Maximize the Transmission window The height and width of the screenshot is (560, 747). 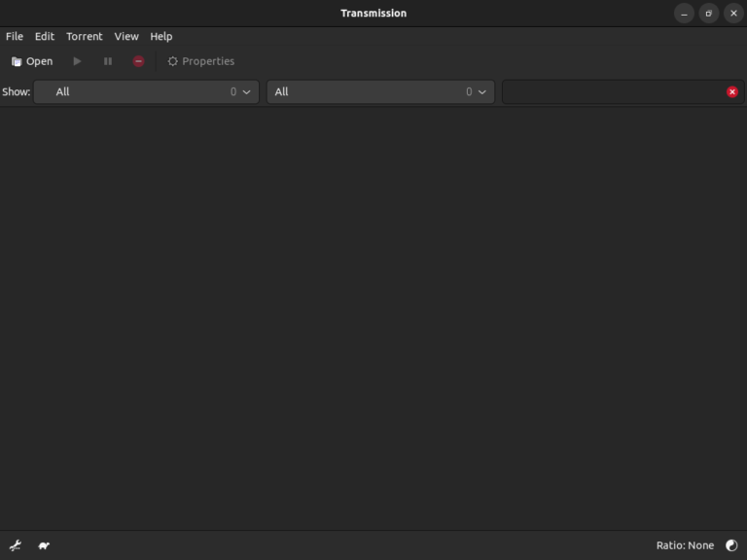[709, 14]
